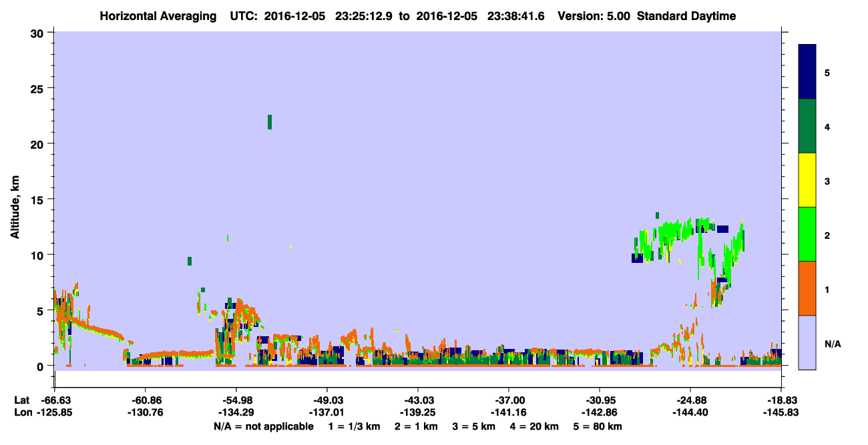Click the latitude value '-60.86'
Viewport: 868px width, 445px height.
tap(145, 400)
